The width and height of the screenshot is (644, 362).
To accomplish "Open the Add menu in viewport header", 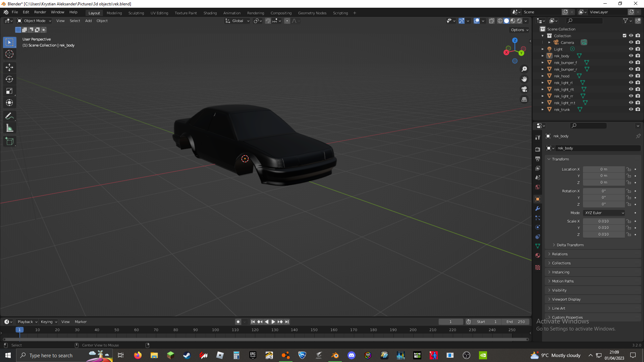I will click(88, 21).
